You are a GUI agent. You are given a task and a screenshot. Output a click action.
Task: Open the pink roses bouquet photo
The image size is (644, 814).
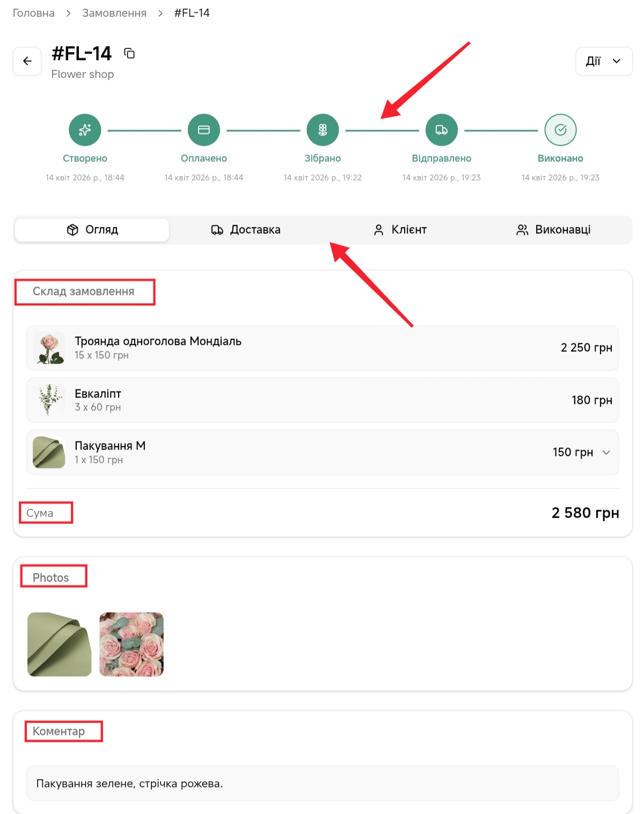pyautogui.click(x=131, y=644)
